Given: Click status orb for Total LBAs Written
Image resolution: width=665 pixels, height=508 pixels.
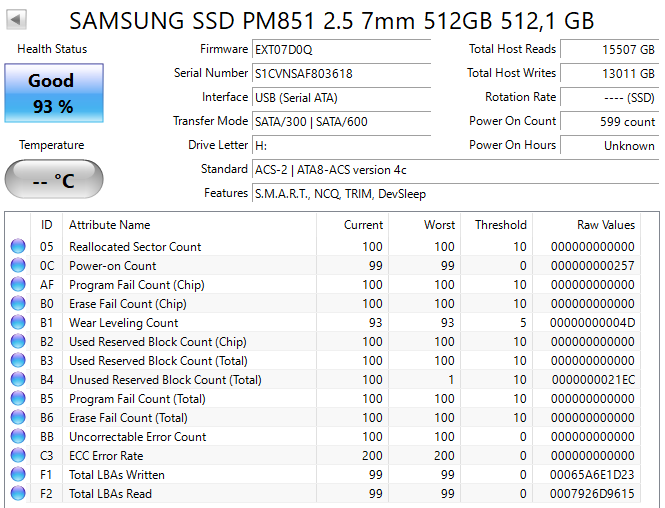Looking at the screenshot, I should 18,475.
